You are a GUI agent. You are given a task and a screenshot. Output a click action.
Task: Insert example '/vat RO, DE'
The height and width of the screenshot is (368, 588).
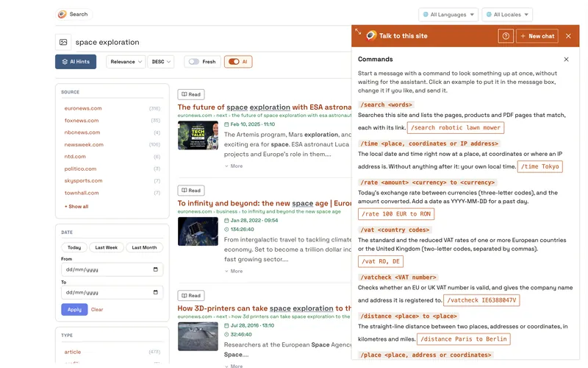pos(381,261)
